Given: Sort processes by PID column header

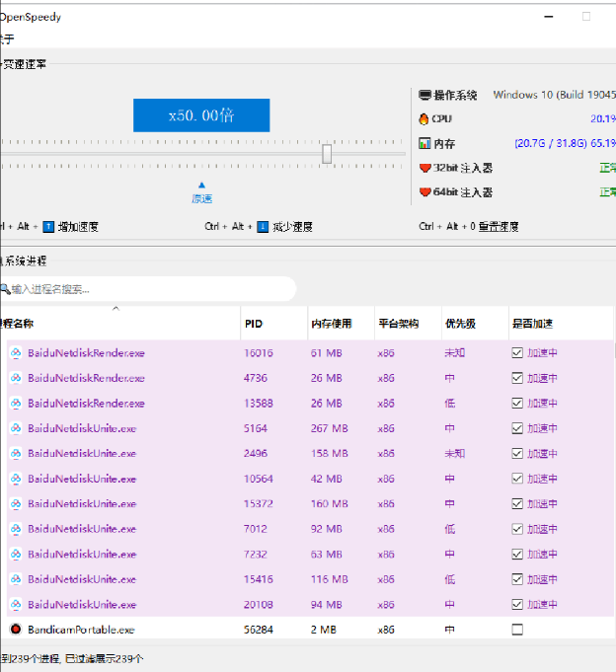Looking at the screenshot, I should point(255,323).
